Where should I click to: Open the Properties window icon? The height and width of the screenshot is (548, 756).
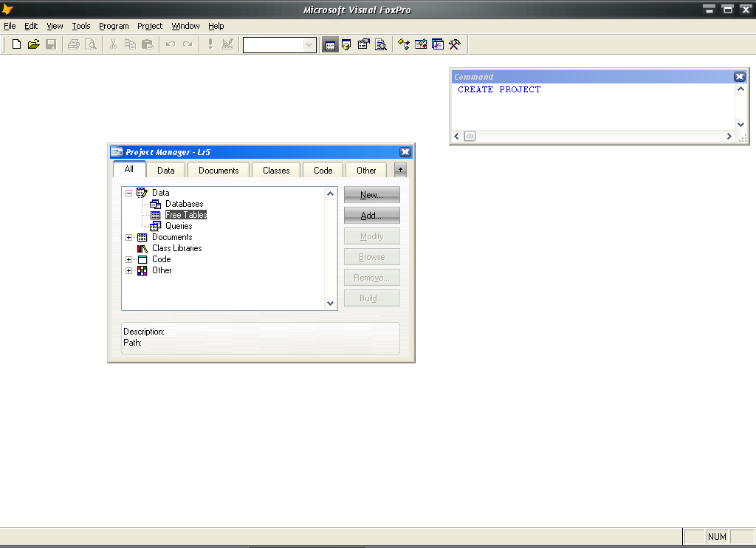click(x=363, y=44)
